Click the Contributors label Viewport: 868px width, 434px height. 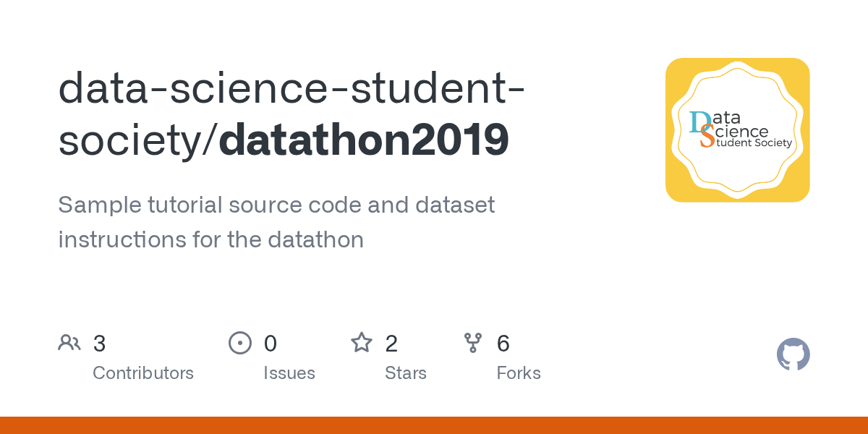(x=143, y=373)
